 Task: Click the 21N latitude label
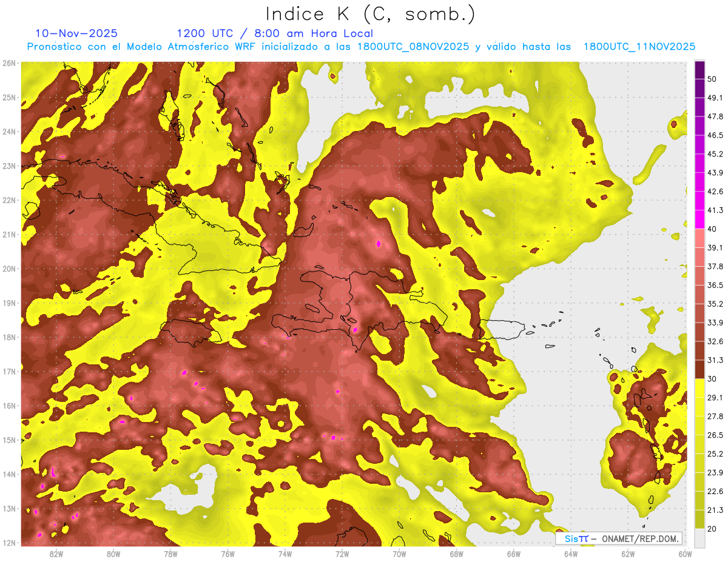tap(8, 235)
